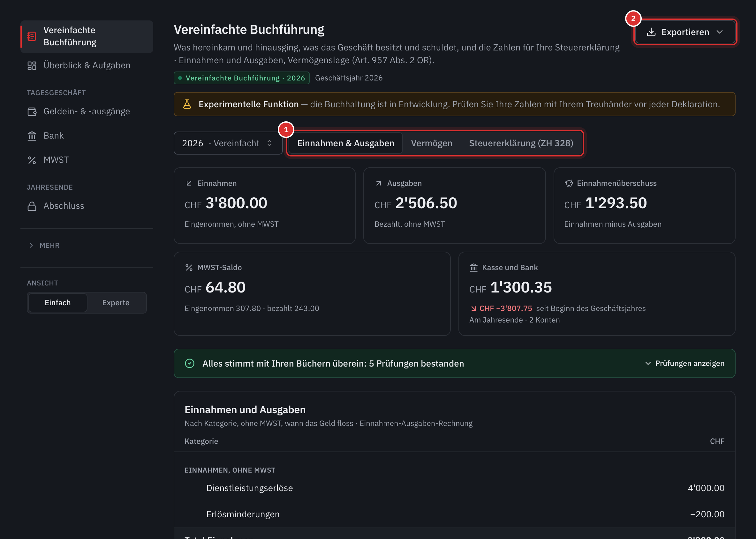The height and width of the screenshot is (539, 756).
Task: Switch view to Experte mode
Action: pyautogui.click(x=116, y=303)
